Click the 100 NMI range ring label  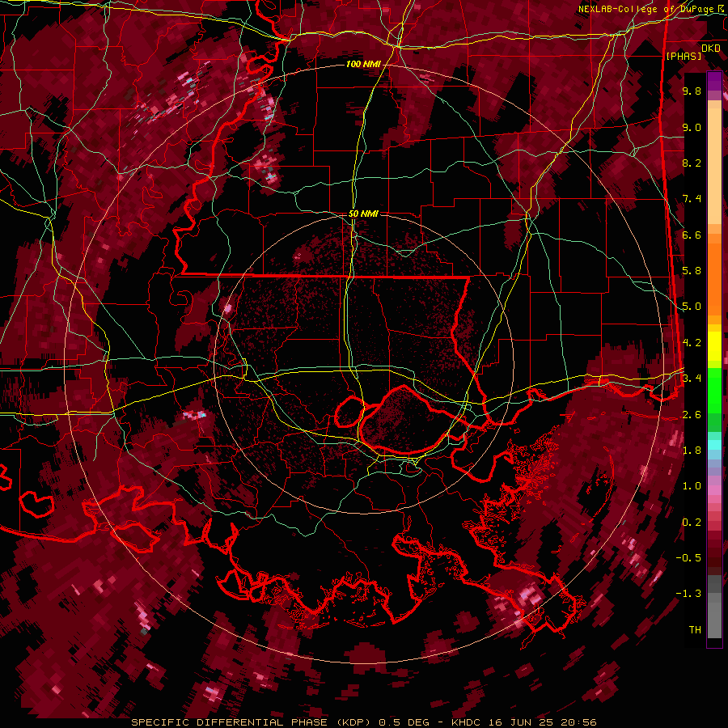363,64
